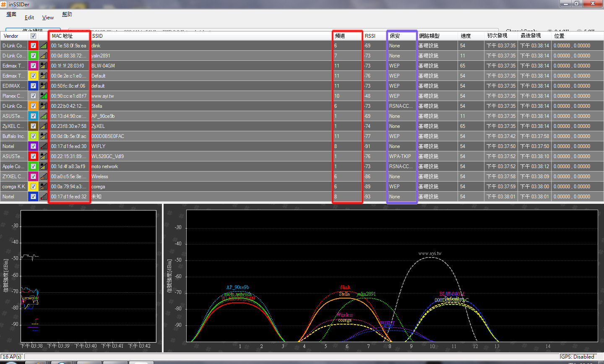Click the www.ayi.tw label in channel graph
The width and height of the screenshot is (604, 364).
[x=430, y=253]
